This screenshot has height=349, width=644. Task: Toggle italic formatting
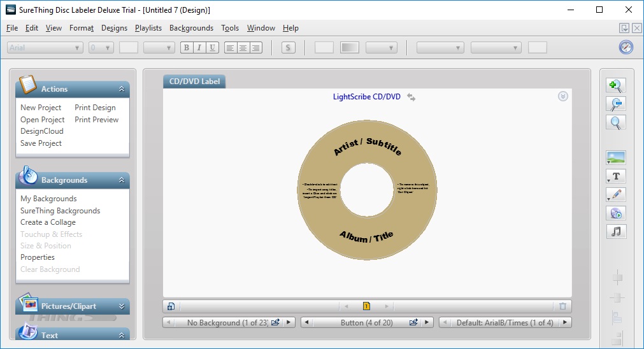[x=199, y=48]
